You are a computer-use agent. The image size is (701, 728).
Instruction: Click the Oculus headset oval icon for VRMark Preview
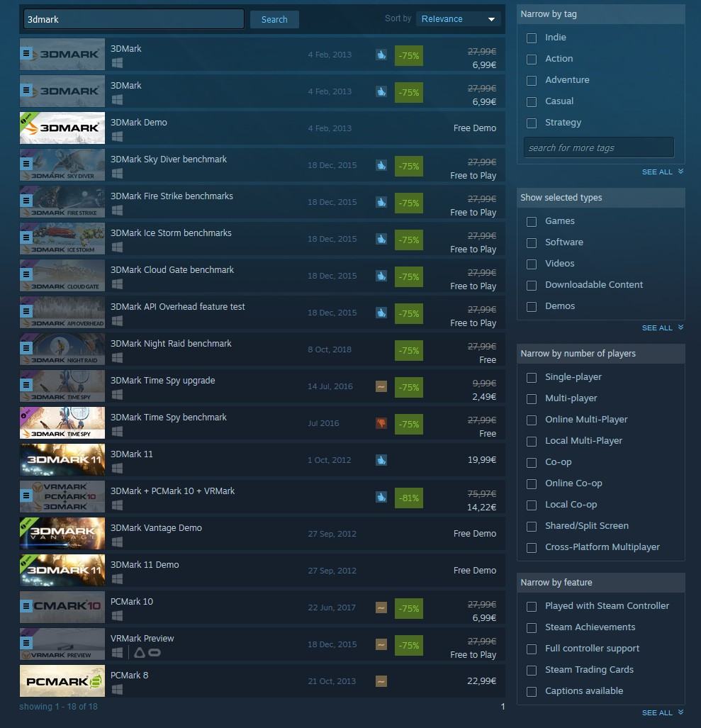(x=155, y=653)
